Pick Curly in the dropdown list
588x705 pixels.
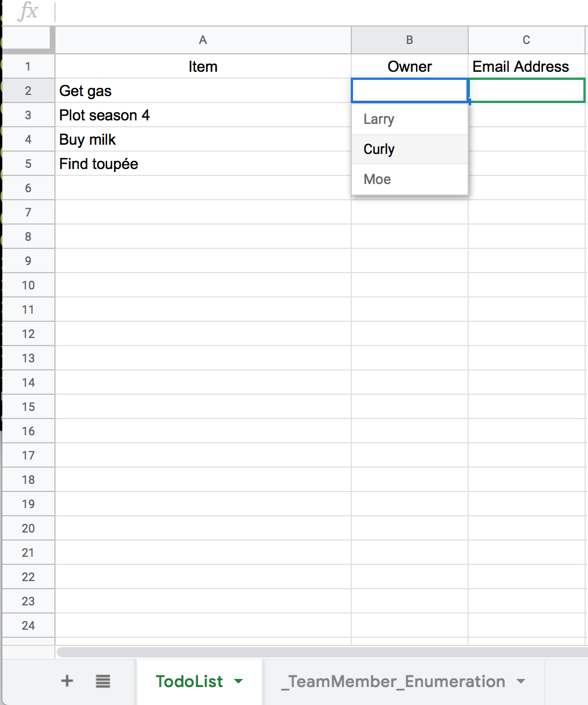pos(379,149)
